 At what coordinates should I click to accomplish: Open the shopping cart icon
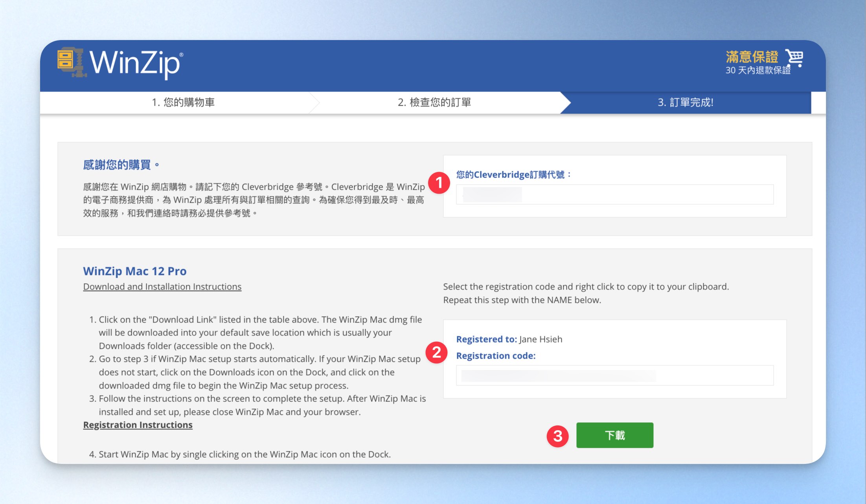(x=794, y=59)
